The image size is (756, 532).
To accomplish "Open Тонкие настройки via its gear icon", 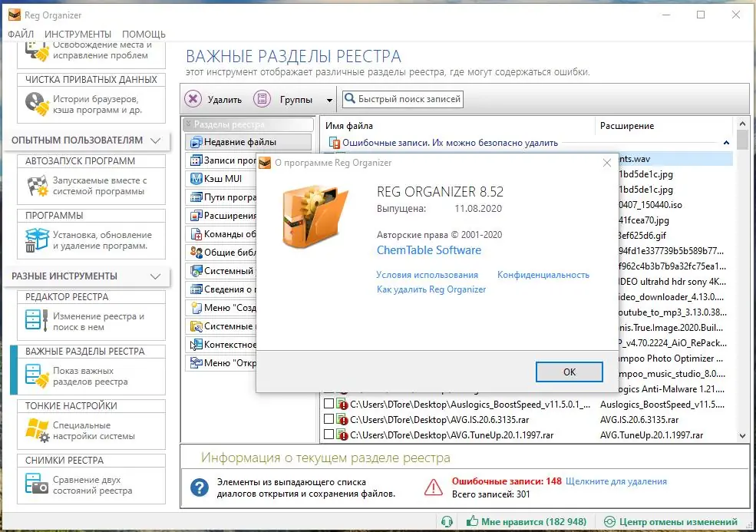I will tap(37, 429).
